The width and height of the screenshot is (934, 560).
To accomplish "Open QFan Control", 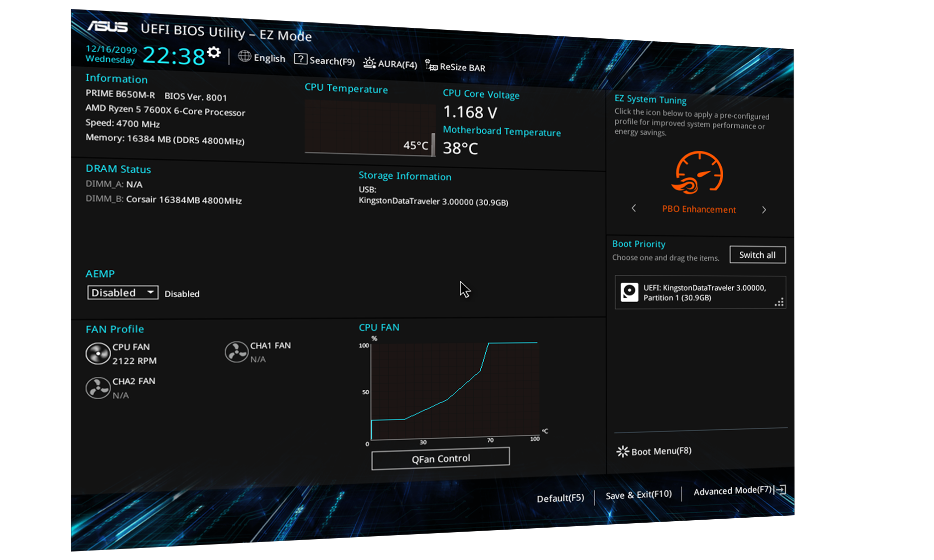I will coord(440,458).
